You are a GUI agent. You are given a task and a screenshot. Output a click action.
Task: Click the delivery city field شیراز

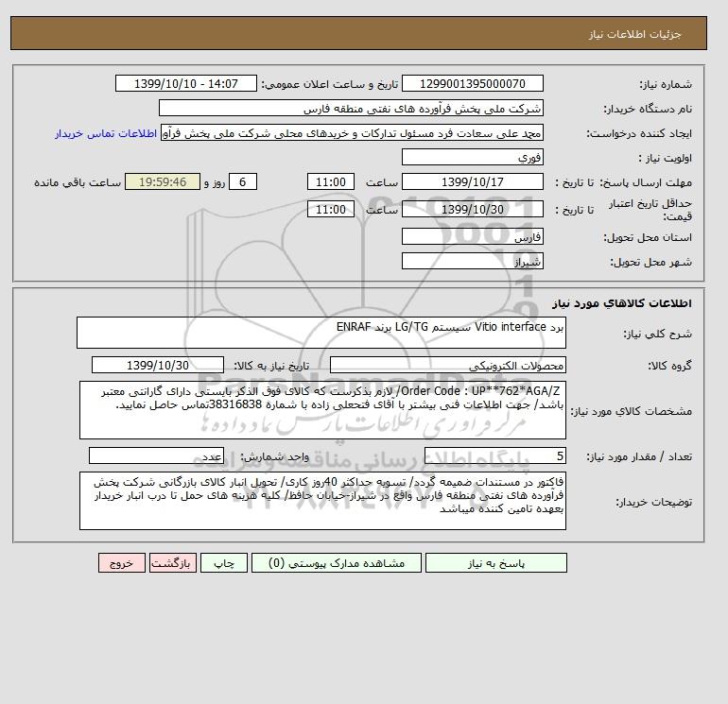pos(472,261)
